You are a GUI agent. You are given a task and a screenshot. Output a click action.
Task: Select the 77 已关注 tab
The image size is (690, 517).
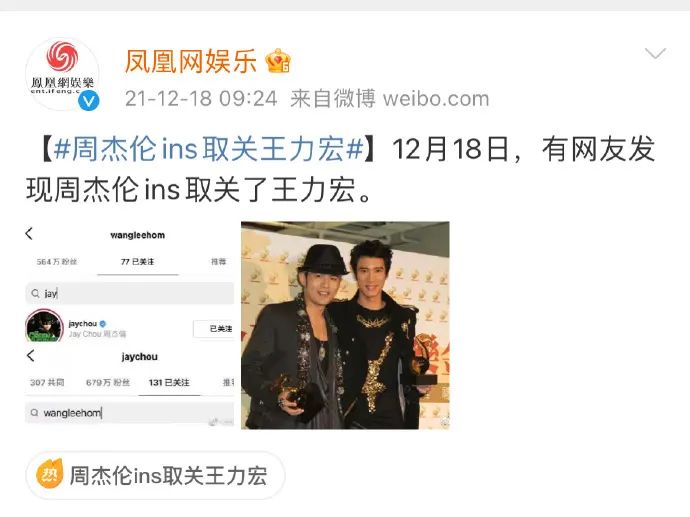coord(138,262)
